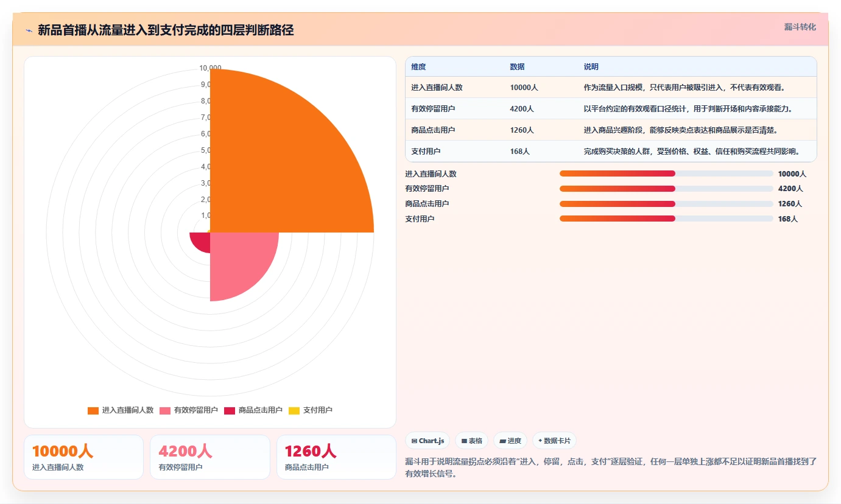The image size is (841, 504).
Task: Click the 数据 table column header
Action: pyautogui.click(x=517, y=67)
